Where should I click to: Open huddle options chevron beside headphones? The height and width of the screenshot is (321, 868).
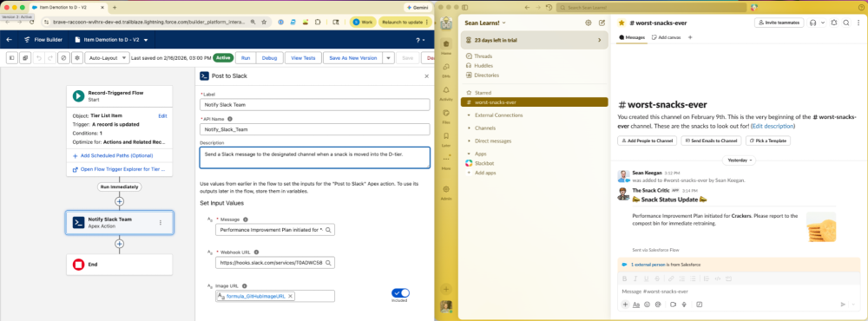coord(823,23)
